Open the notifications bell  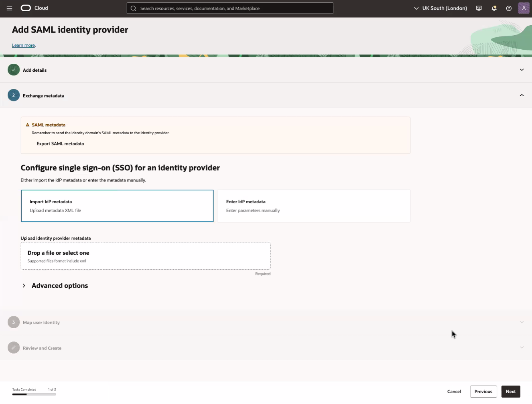pyautogui.click(x=494, y=8)
